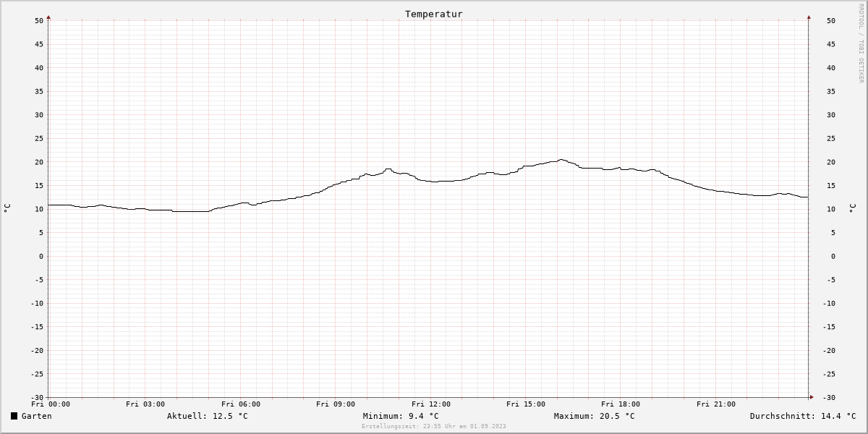
Task: Click the right axis -15 tick label
Action: point(829,326)
